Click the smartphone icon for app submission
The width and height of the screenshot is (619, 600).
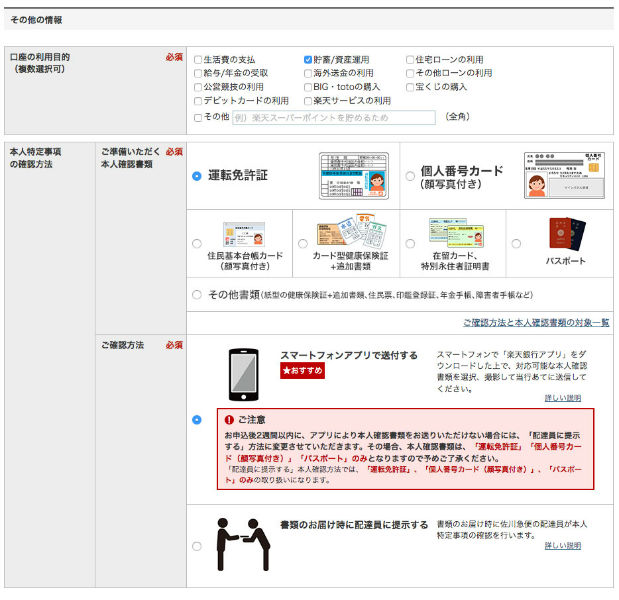(x=242, y=375)
